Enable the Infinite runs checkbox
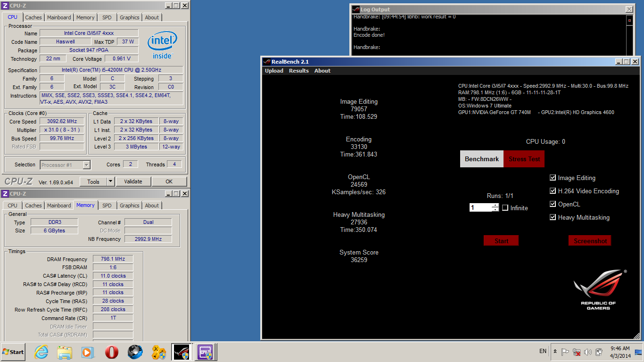 505,208
